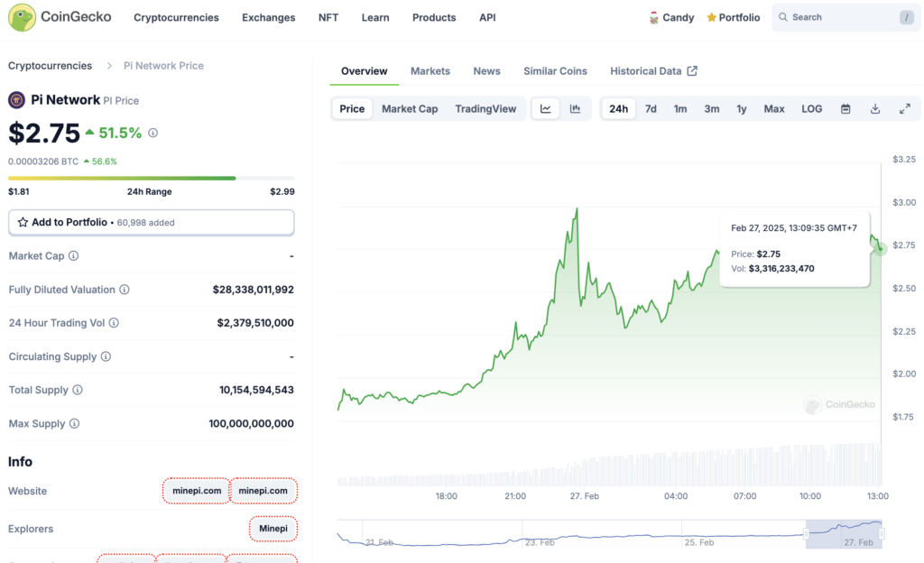The width and height of the screenshot is (924, 563).
Task: Open the starred Portfolio link
Action: point(733,18)
